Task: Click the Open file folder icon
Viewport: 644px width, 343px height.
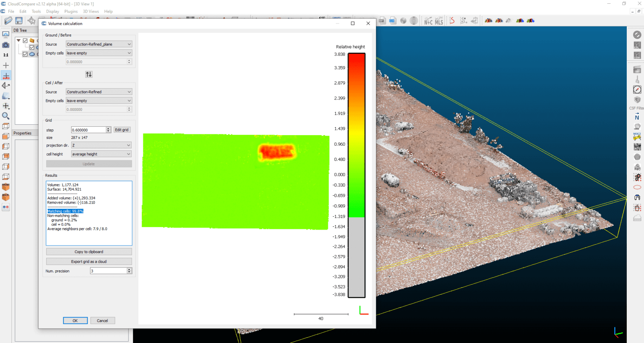Action: pos(8,21)
